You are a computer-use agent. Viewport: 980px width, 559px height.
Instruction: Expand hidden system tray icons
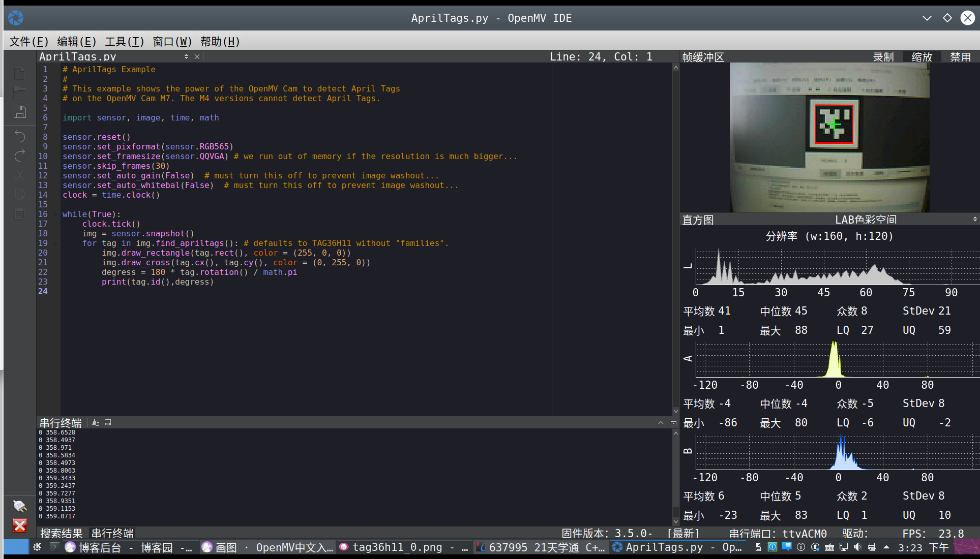pyautogui.click(x=885, y=547)
